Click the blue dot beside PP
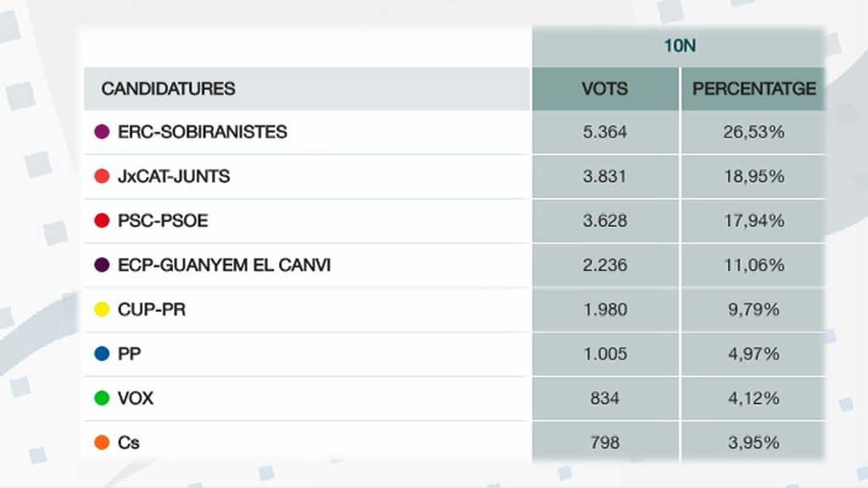Image resolution: width=868 pixels, height=488 pixels. tap(102, 353)
